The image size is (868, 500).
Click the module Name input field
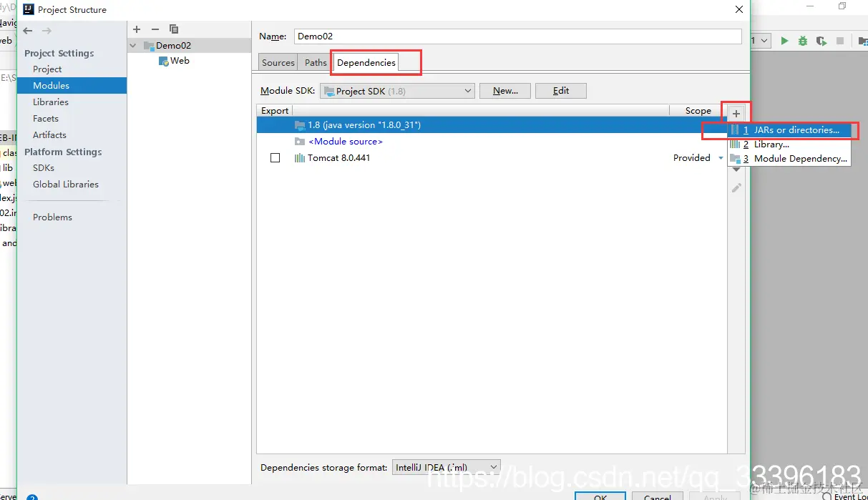point(518,36)
